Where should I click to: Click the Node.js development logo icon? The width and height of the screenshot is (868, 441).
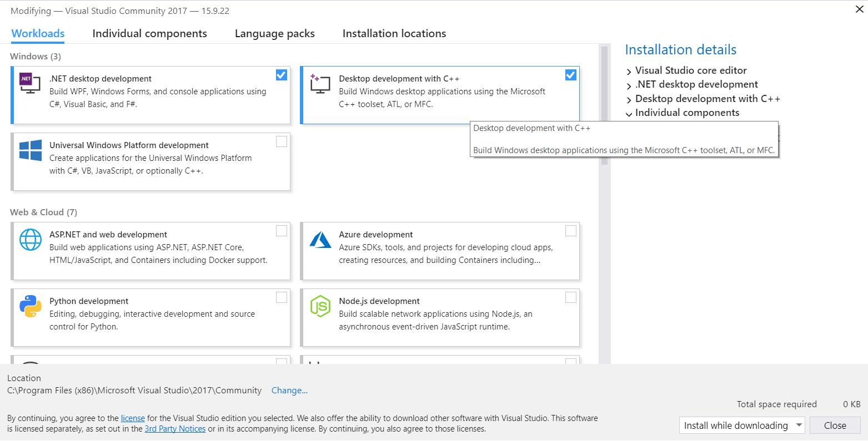[x=320, y=306]
